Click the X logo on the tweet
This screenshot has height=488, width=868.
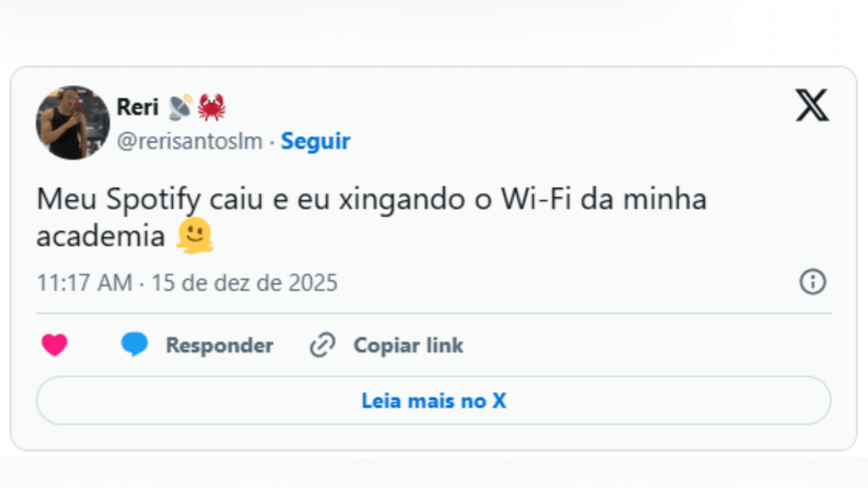[x=812, y=105]
